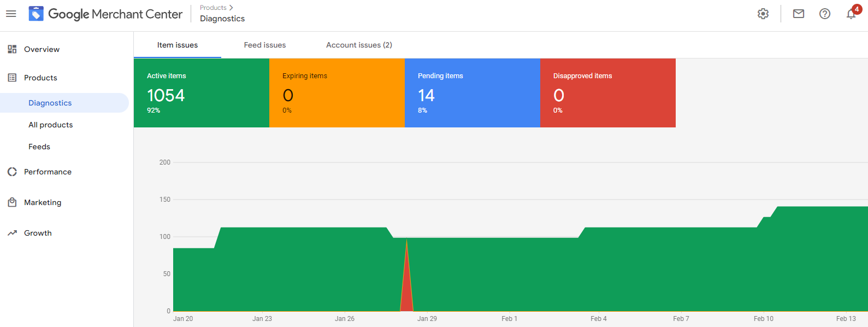Open All products in sidebar
The width and height of the screenshot is (868, 327).
51,125
